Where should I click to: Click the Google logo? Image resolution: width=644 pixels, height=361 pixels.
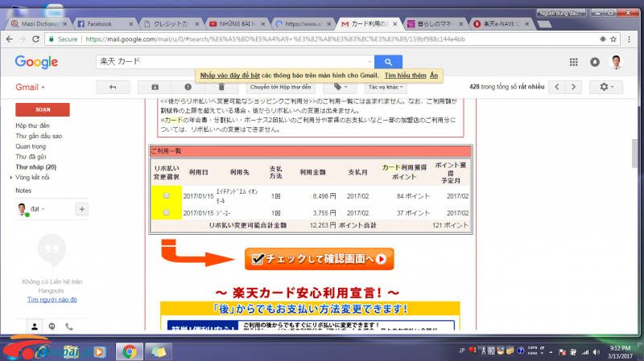point(36,62)
